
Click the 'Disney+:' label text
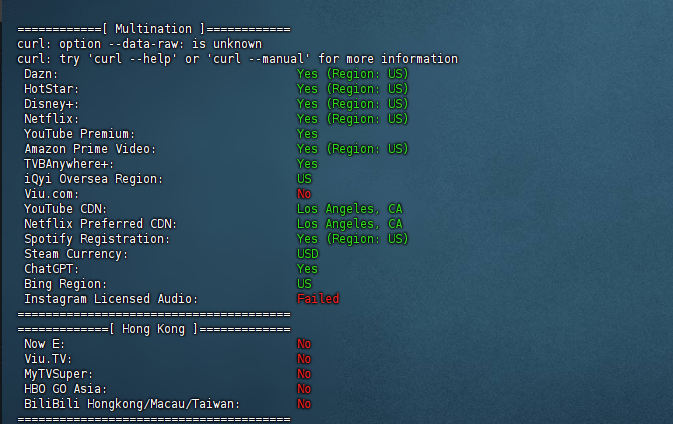[52, 104]
